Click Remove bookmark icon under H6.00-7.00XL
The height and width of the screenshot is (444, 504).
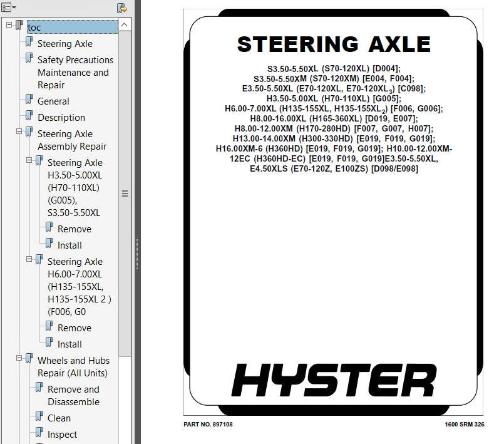(x=49, y=326)
